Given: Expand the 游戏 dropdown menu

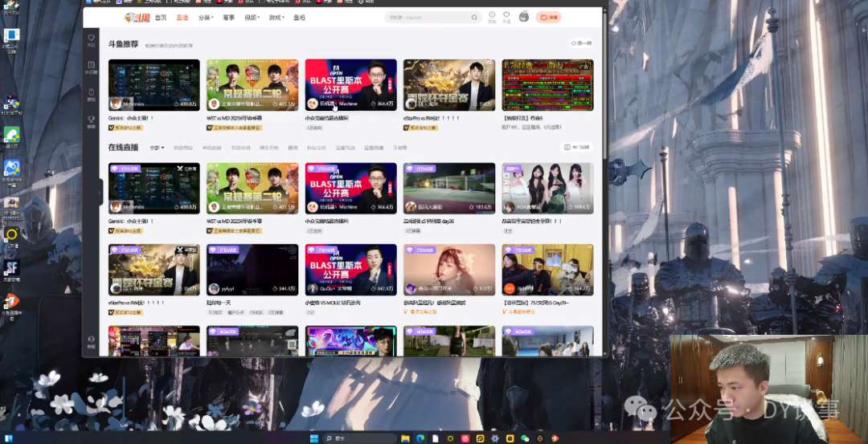Looking at the screenshot, I should point(276,18).
